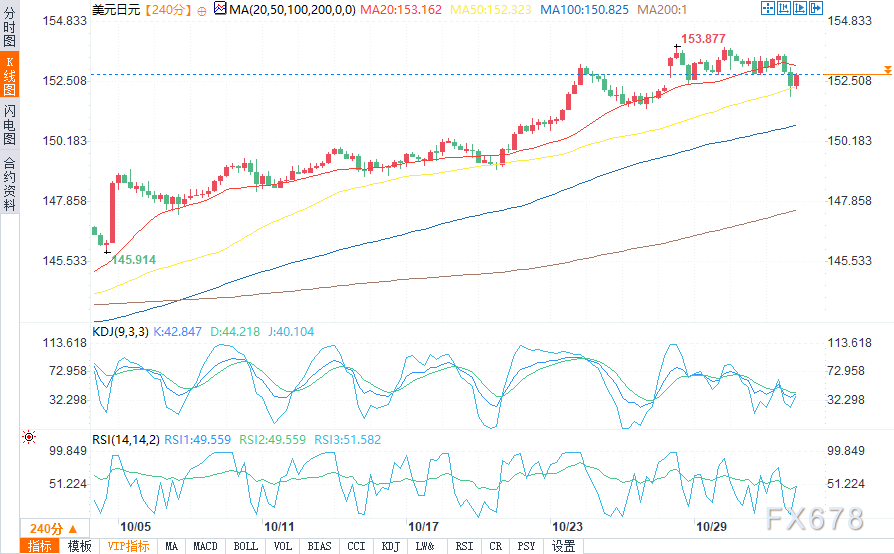894x554 pixels.
Task: Click the 10/29 date marker on time axis
Action: 711,527
